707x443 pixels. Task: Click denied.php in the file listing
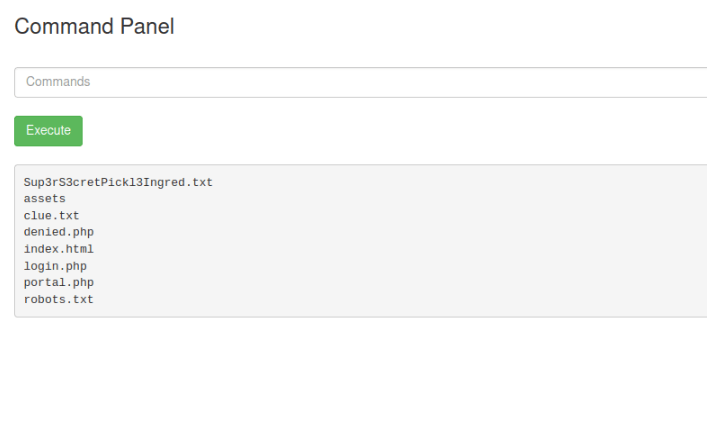coord(59,232)
